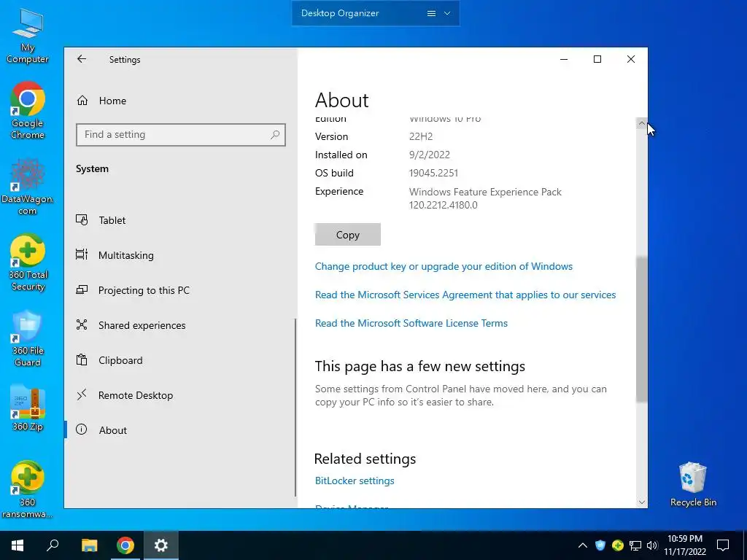Open the 360 Zip desktop shortcut
The height and width of the screenshot is (560, 747).
[x=27, y=408]
